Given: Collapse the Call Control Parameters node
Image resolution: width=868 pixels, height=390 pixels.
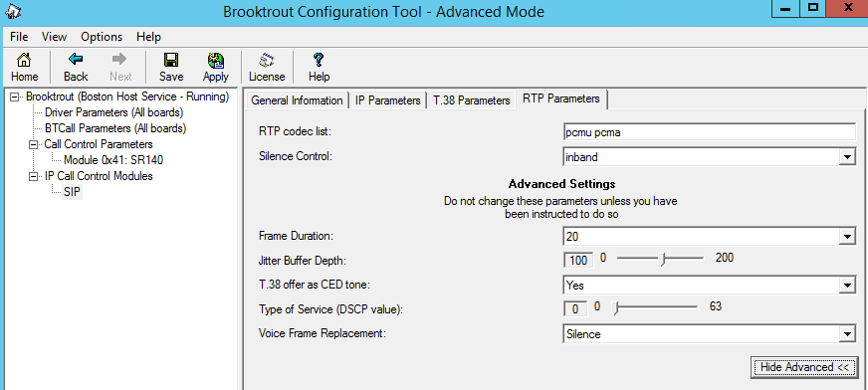Looking at the screenshot, I should [33, 144].
